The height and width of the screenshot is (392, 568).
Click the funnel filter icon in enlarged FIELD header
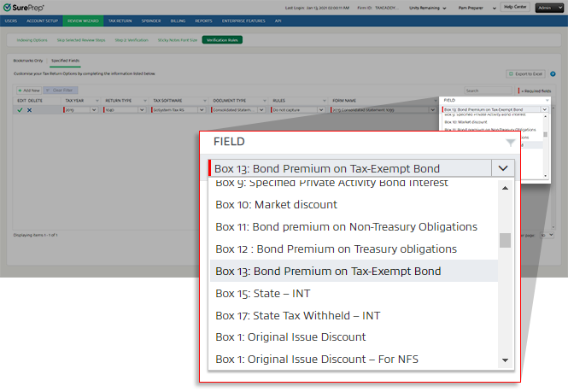point(511,143)
